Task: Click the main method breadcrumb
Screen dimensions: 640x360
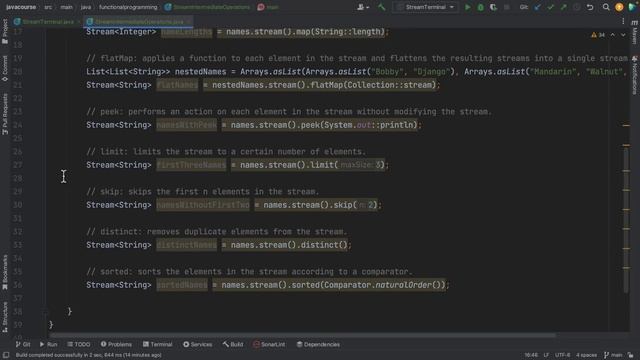Action: click(269, 7)
